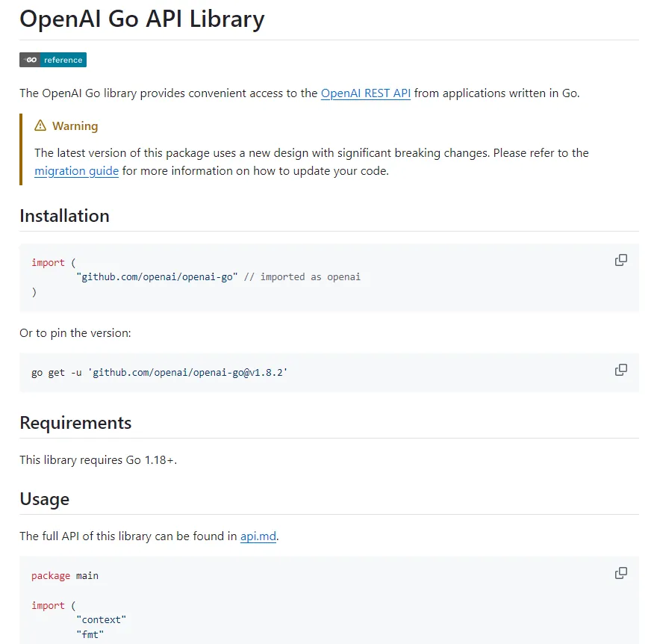Open the OpenAI REST API link

365,93
